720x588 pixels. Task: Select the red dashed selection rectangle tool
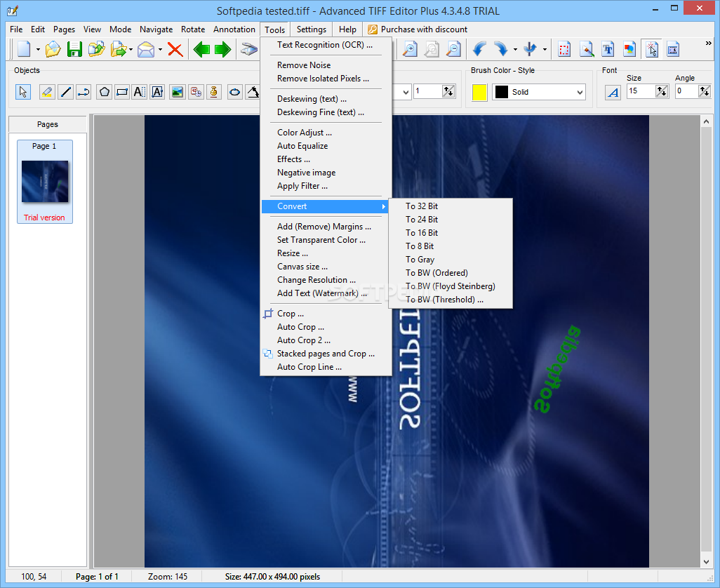(x=564, y=48)
